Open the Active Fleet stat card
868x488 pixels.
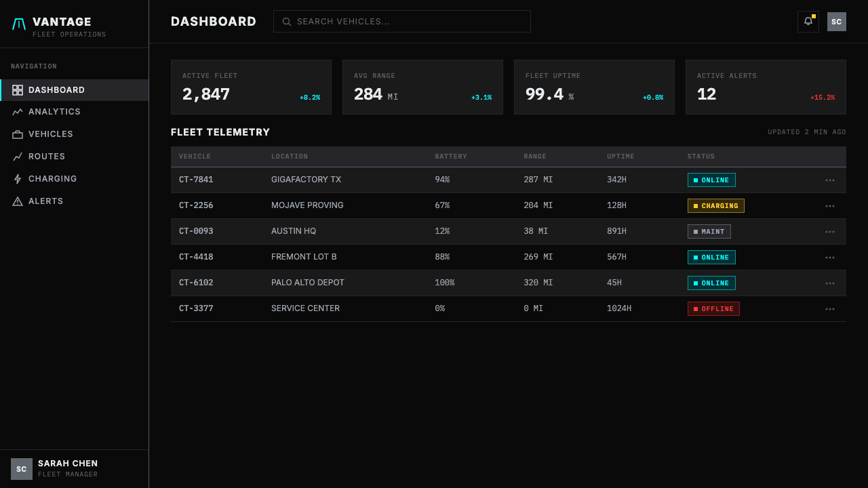[251, 87]
